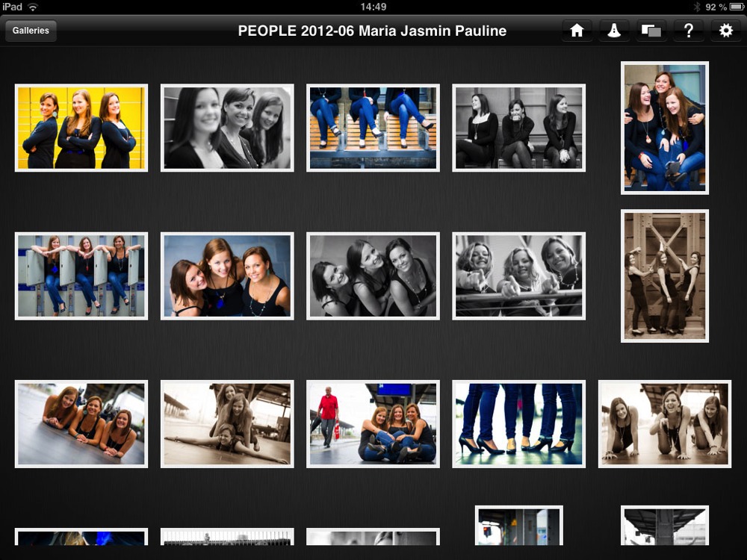
Task: Open the black-and-white photo of women pointing
Action: point(518,276)
